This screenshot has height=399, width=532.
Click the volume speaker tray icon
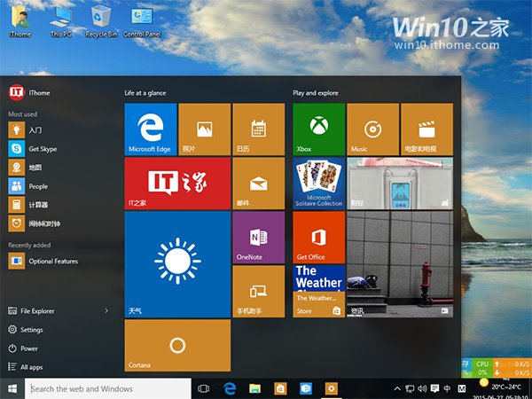pos(422,388)
